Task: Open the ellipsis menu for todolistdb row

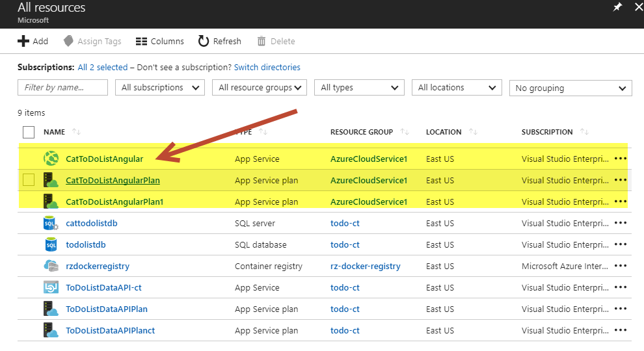Action: 620,244
